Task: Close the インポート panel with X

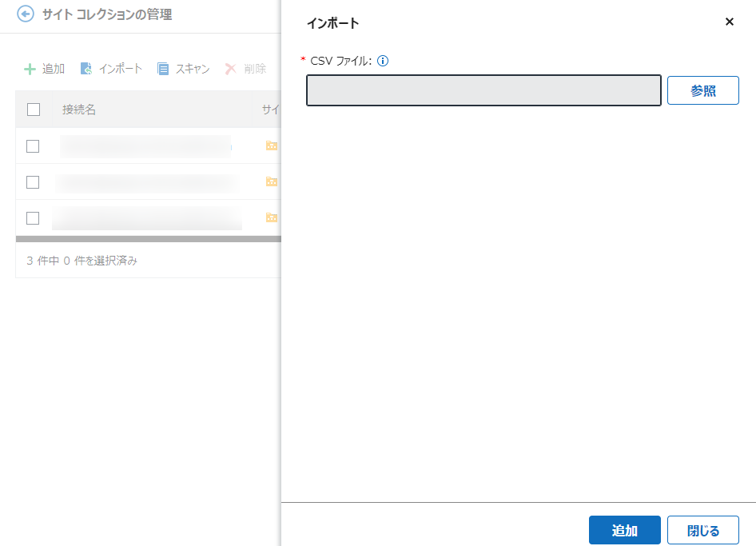Action: pyautogui.click(x=730, y=22)
